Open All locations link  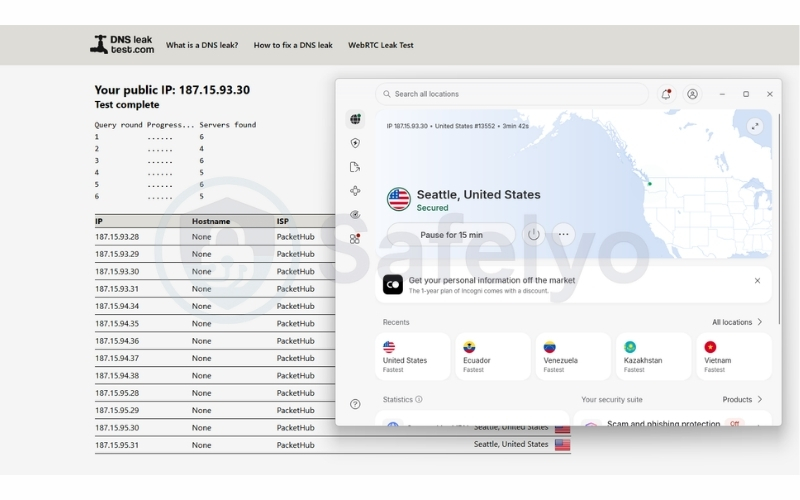(732, 322)
